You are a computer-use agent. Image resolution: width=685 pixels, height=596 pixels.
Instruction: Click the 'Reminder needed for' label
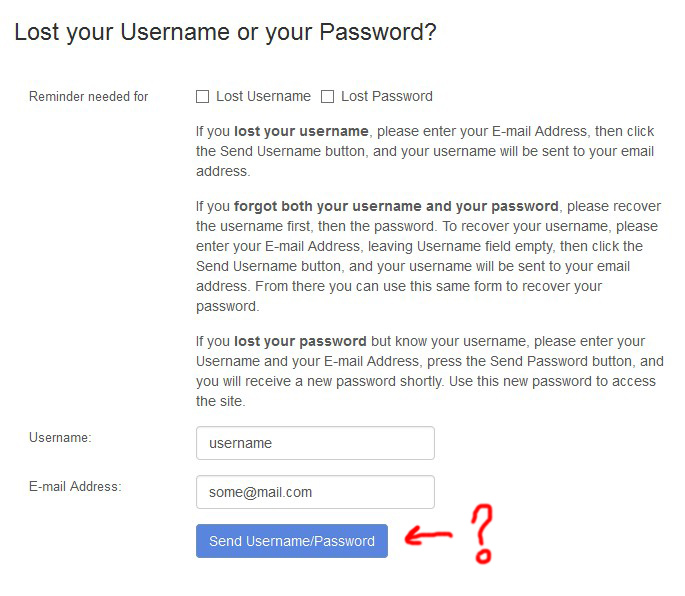[x=89, y=96]
